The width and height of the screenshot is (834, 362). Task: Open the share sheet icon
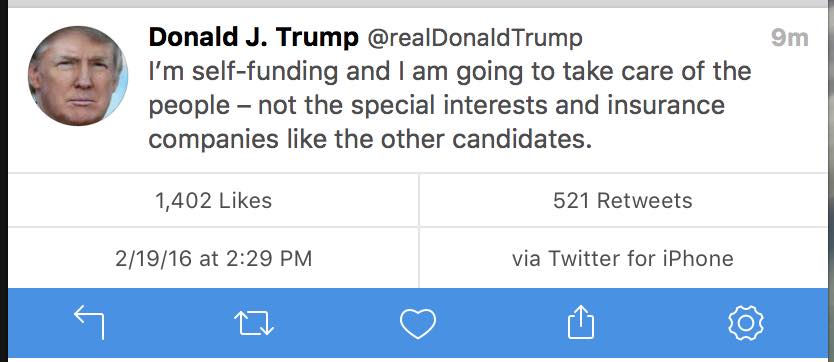point(580,322)
